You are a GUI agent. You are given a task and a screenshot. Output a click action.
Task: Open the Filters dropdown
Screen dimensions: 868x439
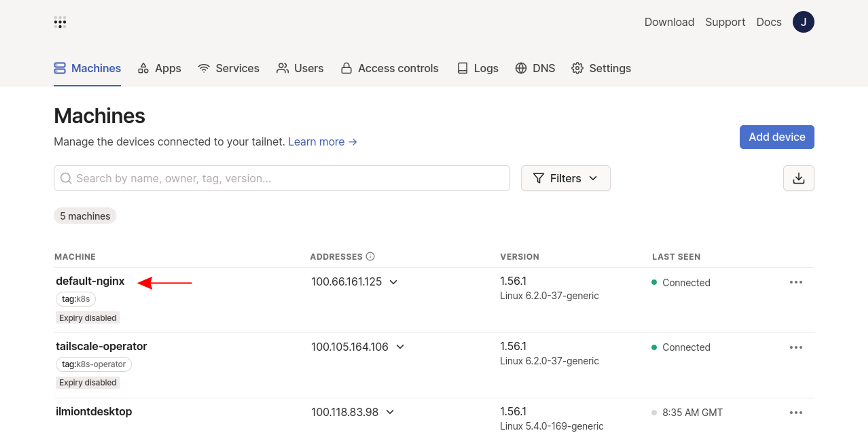(x=565, y=178)
